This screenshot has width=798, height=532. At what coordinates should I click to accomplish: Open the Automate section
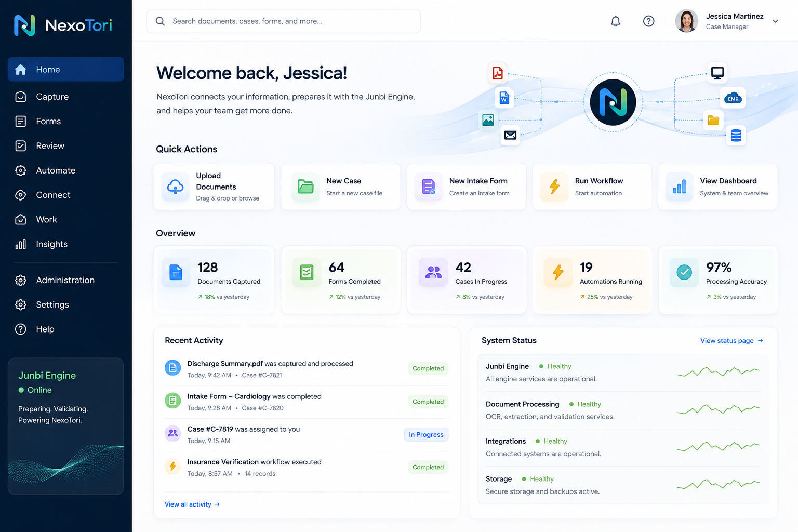coord(66,170)
